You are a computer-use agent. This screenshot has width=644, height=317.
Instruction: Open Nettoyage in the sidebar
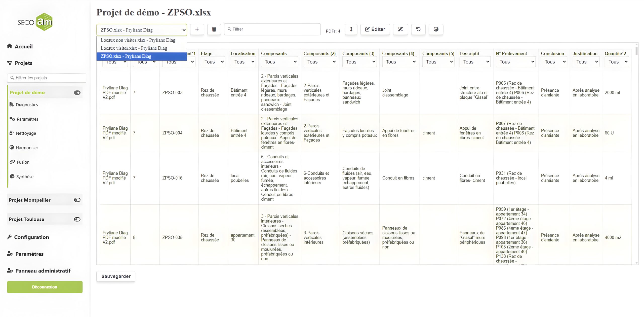(x=26, y=133)
